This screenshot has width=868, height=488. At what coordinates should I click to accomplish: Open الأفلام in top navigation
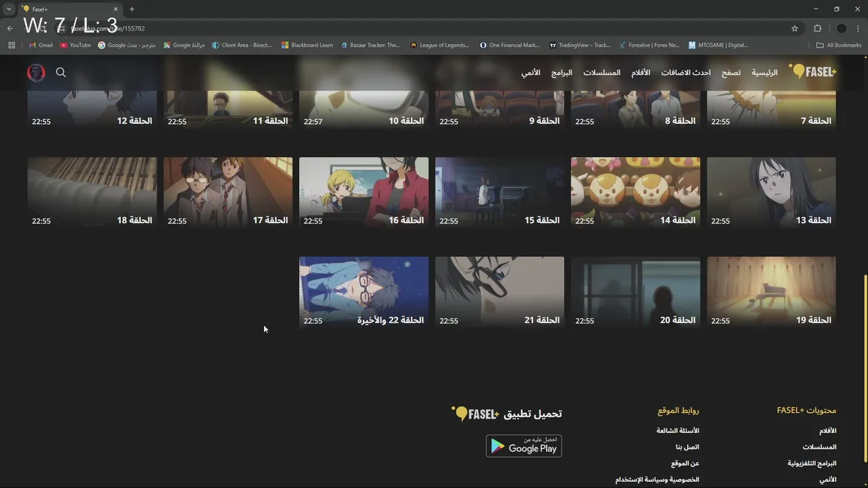pyautogui.click(x=641, y=73)
